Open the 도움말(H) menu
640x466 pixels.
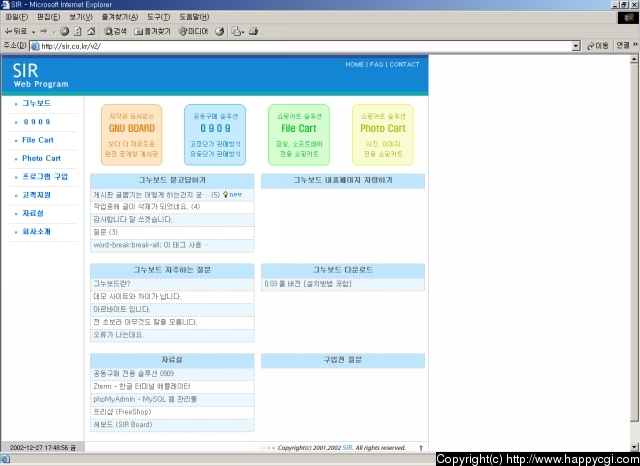point(194,17)
